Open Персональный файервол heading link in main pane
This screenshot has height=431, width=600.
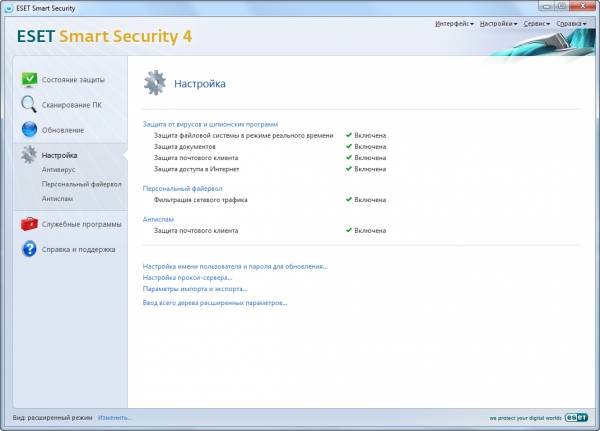[x=182, y=188]
